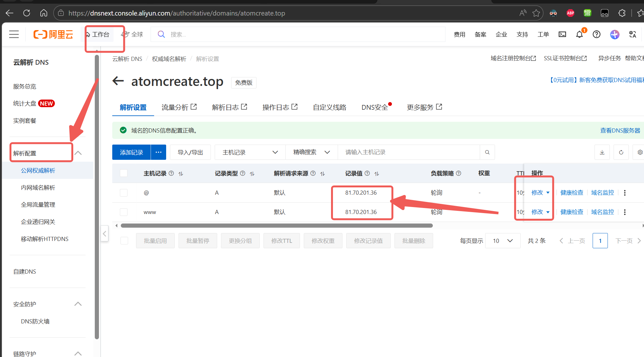Toggle select-all checkbox in table header
This screenshot has height=357, width=644.
[124, 173]
